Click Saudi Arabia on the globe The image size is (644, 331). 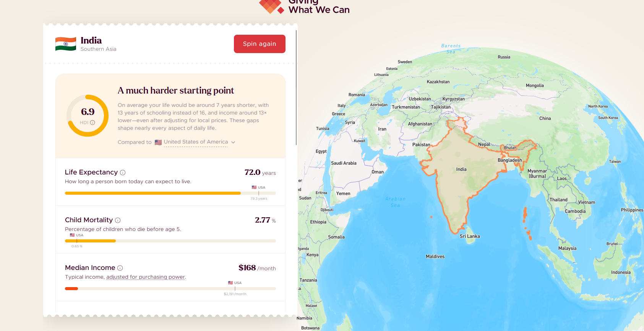tap(344, 163)
